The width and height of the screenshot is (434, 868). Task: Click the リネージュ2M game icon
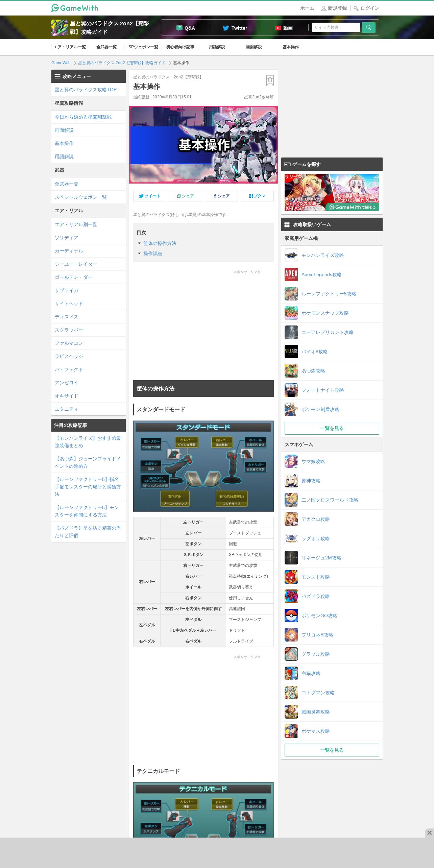(291, 558)
